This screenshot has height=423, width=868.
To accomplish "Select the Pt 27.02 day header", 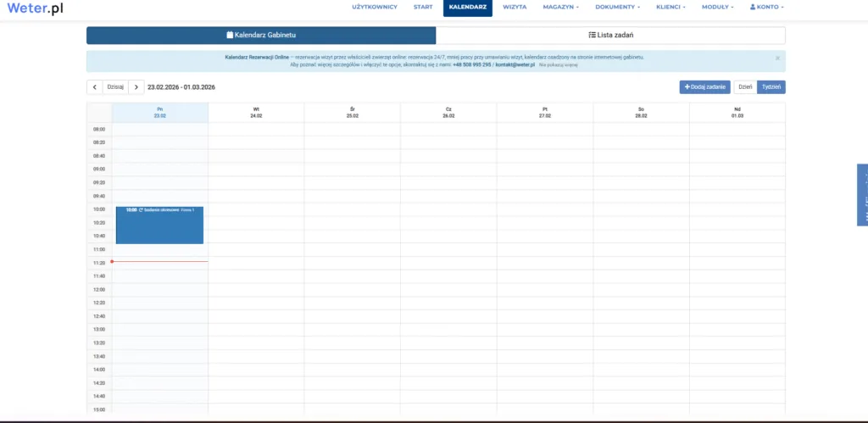I will click(545, 113).
